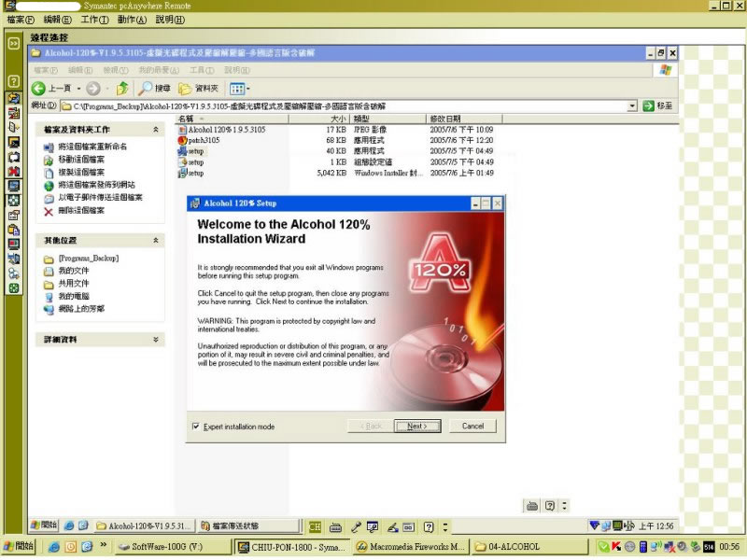Screen dimensions: 747x560
Task: Open the pcAnywhere 編輯(E) menu
Action: point(57,20)
